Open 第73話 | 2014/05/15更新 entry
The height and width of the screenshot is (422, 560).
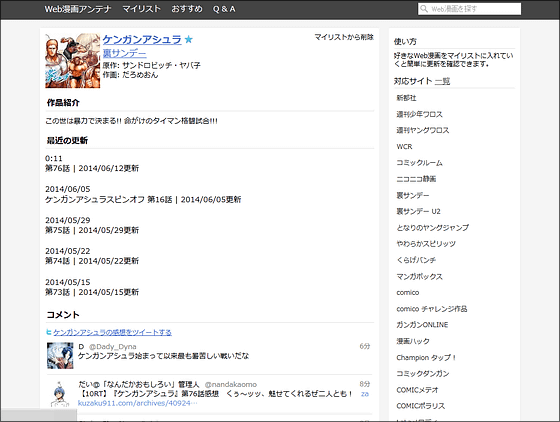[92, 292]
